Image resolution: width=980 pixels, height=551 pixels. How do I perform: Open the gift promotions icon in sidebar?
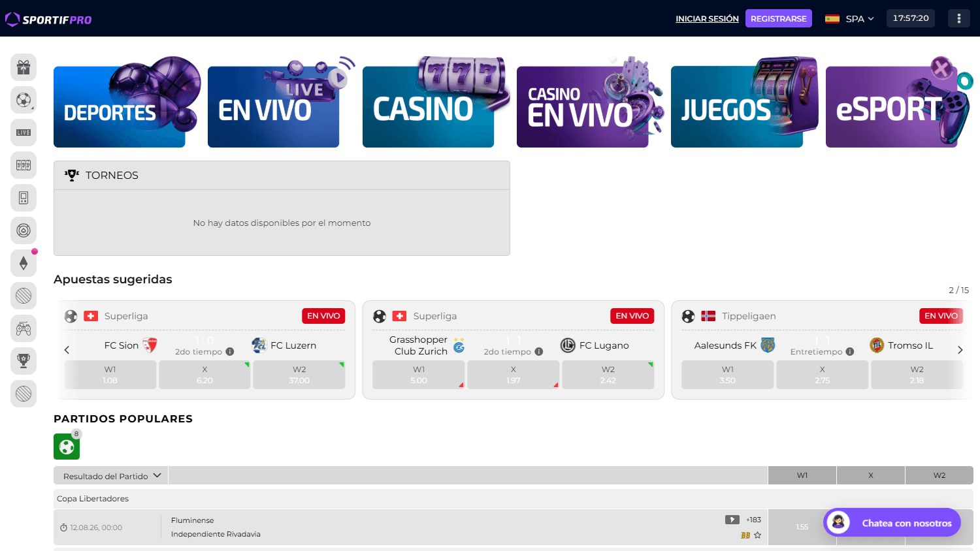[x=24, y=67]
